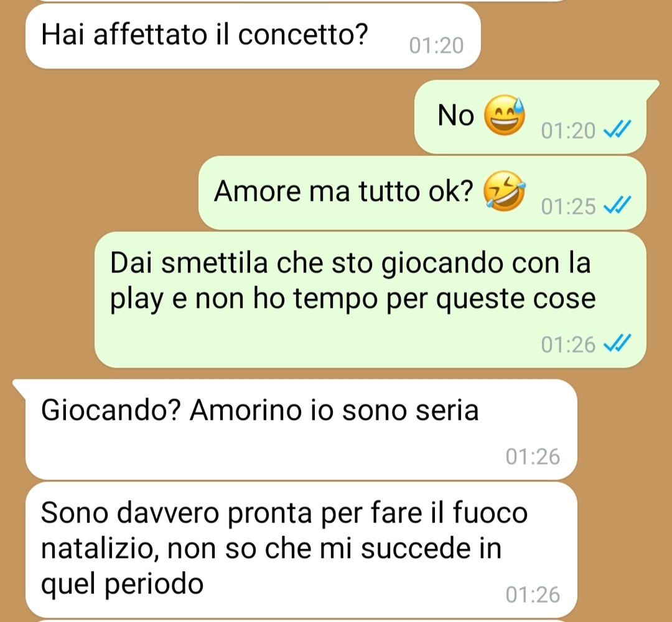
Task: Tap the sweating grin emoji after No
Action: tap(505, 115)
